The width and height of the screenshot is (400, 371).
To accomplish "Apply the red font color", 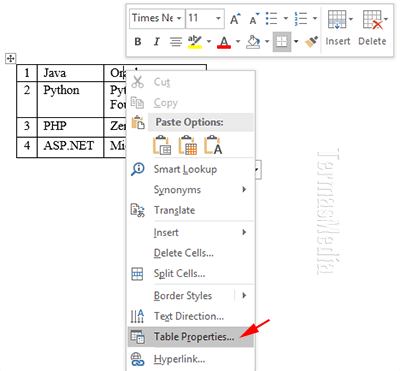I will pyautogui.click(x=224, y=42).
